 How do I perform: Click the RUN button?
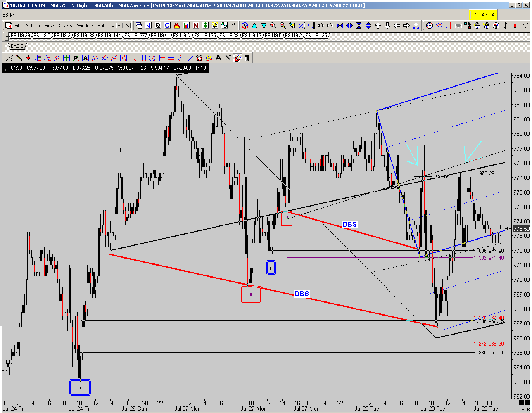[x=458, y=26]
